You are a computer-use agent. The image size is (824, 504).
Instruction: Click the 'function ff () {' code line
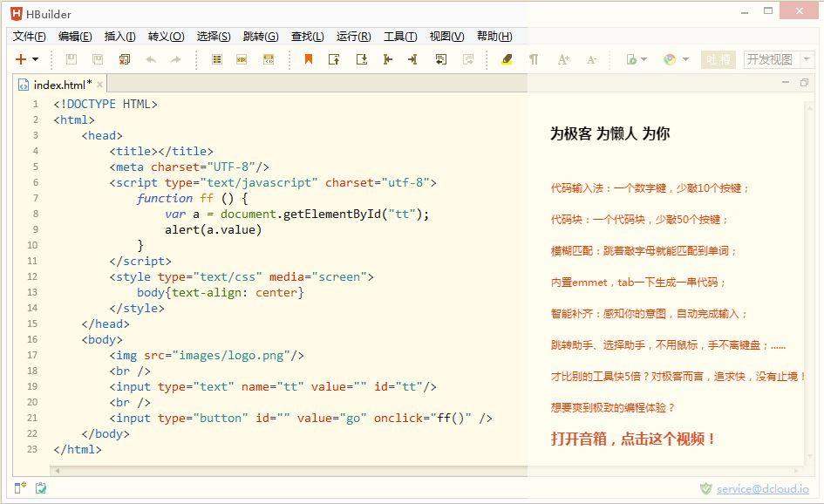click(x=193, y=198)
